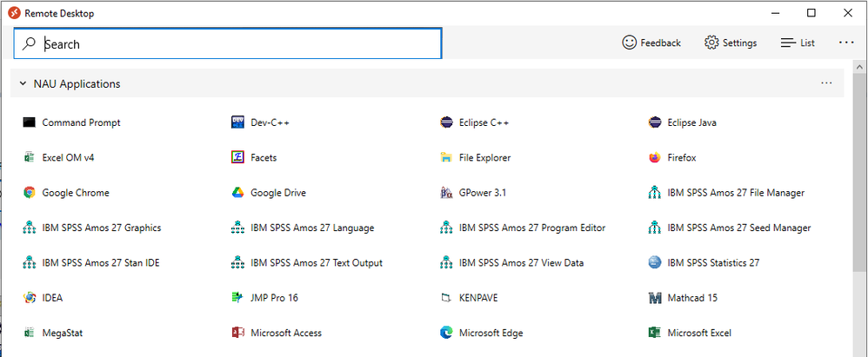Click the vertical scrollbar thumb

coord(861,172)
